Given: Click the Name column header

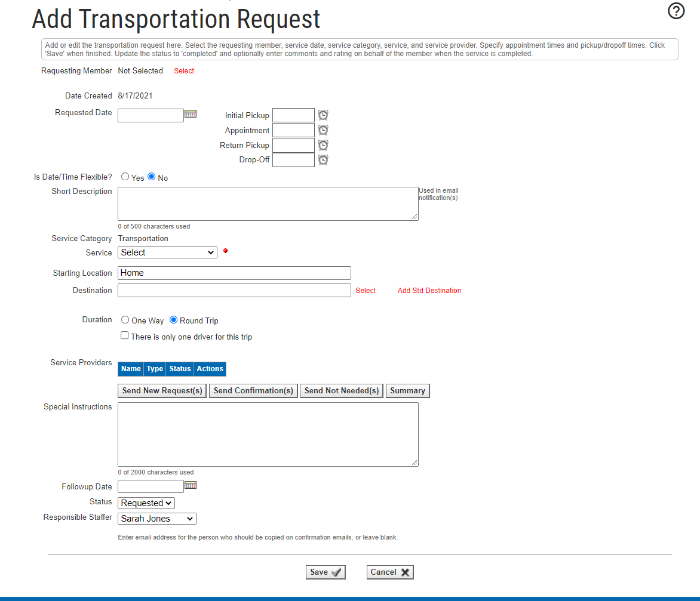Looking at the screenshot, I should click(x=131, y=369).
